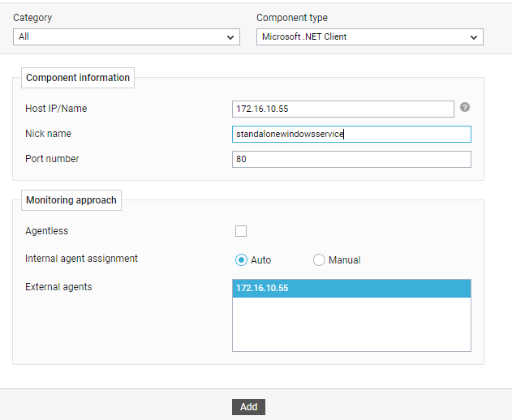The height and width of the screenshot is (420, 512).
Task: Click the Add button
Action: click(248, 407)
